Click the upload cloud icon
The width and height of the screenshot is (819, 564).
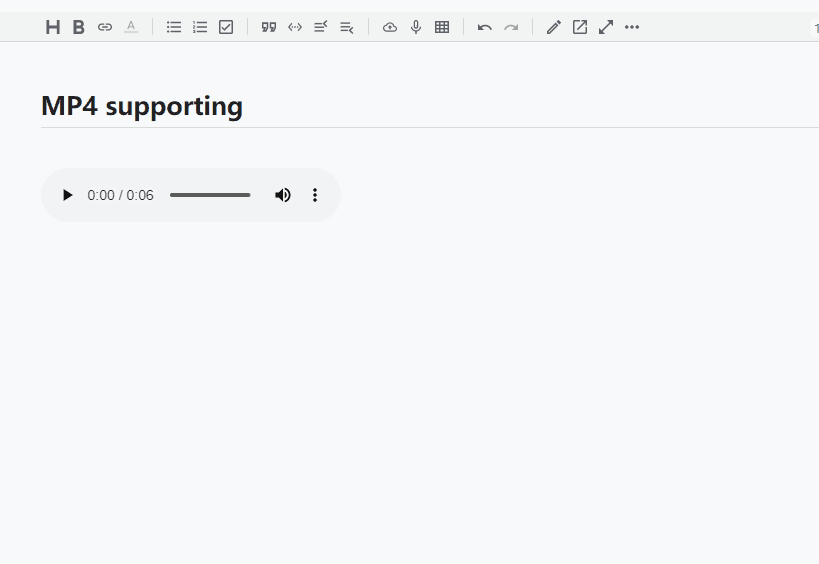tap(390, 27)
